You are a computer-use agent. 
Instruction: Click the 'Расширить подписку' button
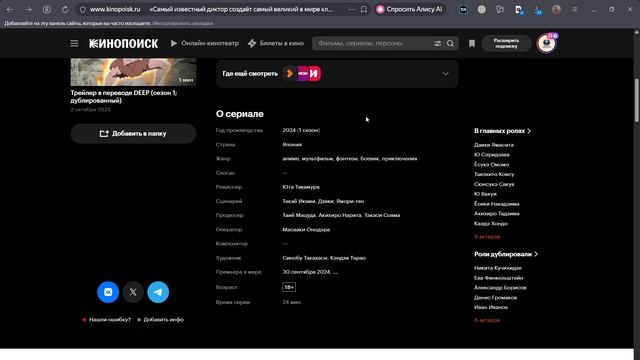[x=506, y=43]
